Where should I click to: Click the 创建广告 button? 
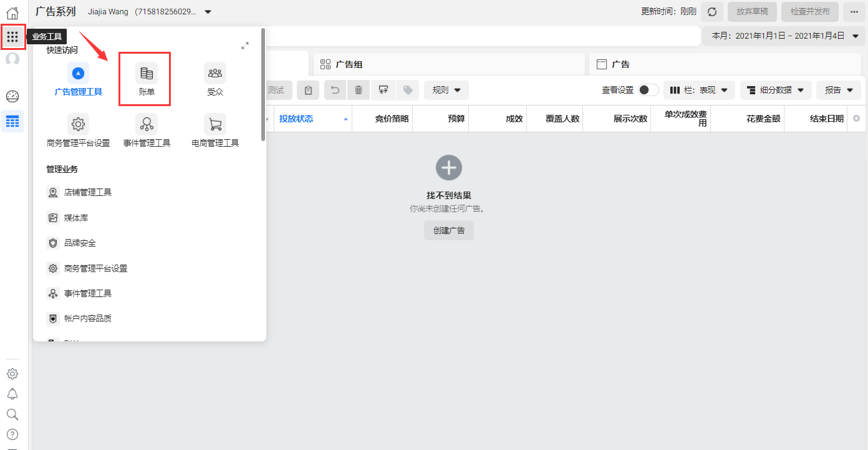pyautogui.click(x=448, y=230)
